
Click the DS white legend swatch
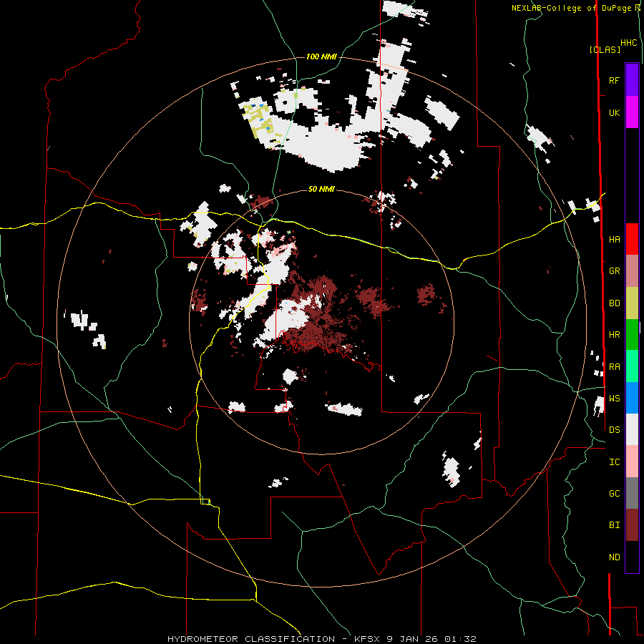tap(632, 429)
